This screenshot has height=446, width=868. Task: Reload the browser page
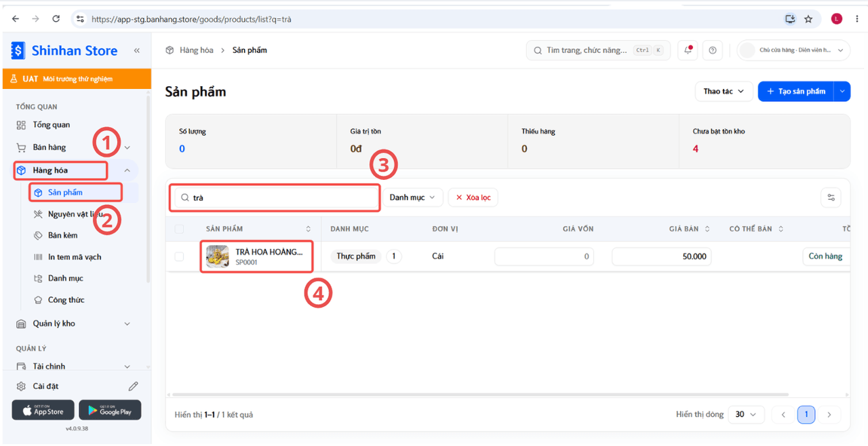tap(56, 19)
